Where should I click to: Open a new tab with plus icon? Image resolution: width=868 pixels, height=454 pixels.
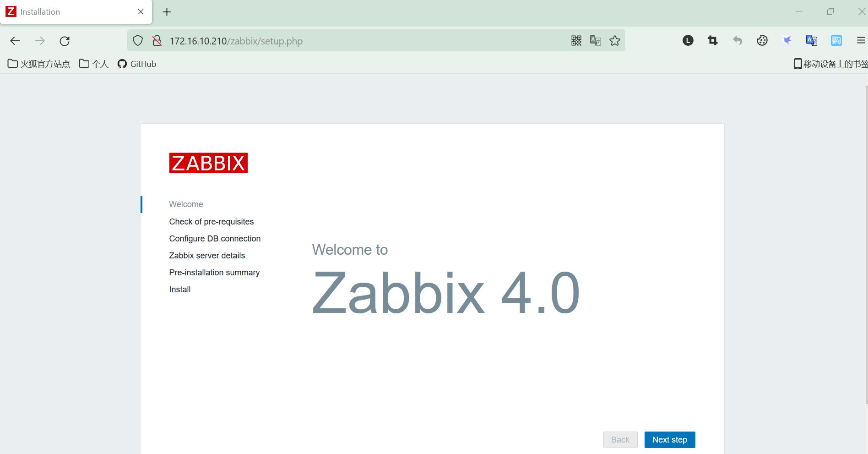167,12
